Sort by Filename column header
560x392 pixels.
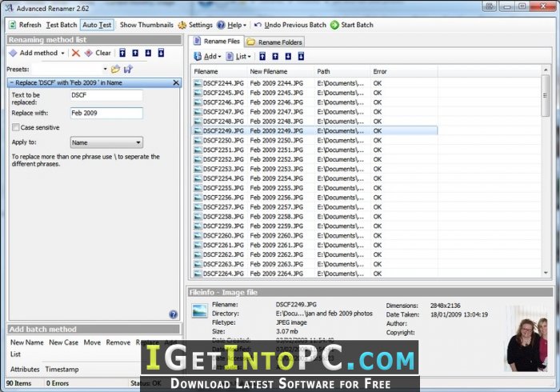coord(219,71)
